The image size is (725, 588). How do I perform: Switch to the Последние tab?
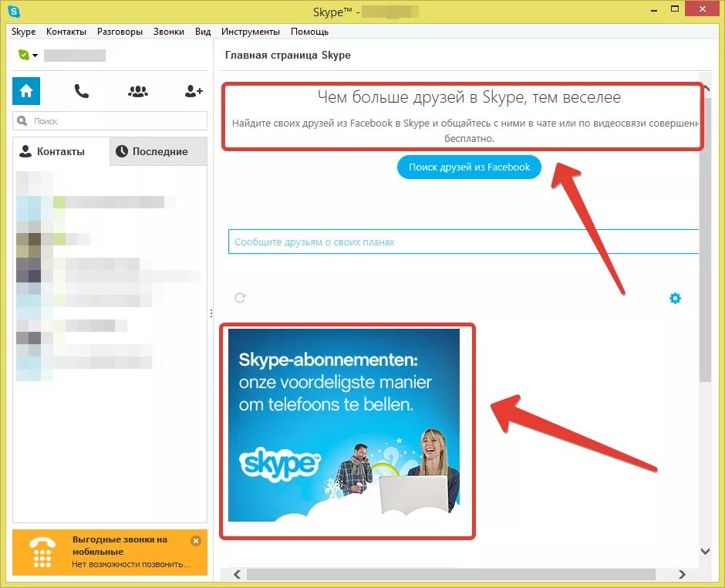pyautogui.click(x=159, y=151)
